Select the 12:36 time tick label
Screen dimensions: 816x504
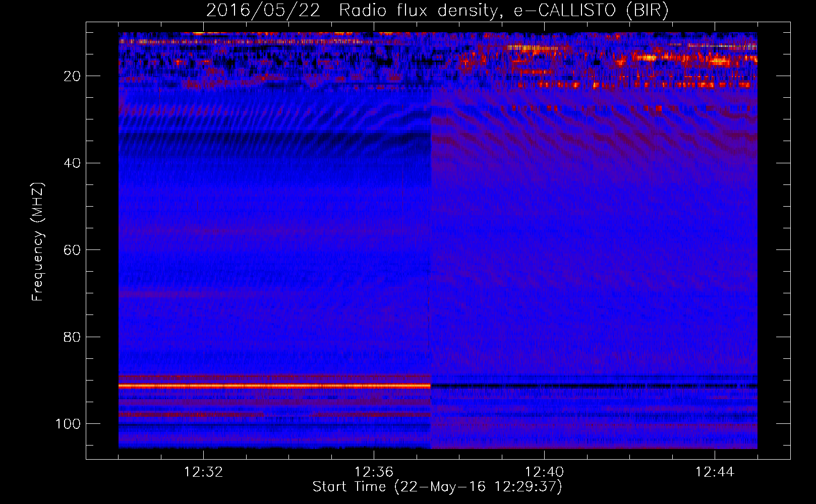point(374,472)
